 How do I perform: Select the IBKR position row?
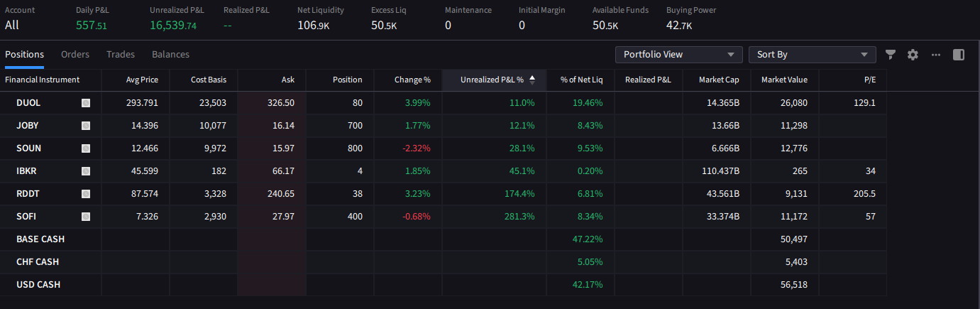(444, 171)
